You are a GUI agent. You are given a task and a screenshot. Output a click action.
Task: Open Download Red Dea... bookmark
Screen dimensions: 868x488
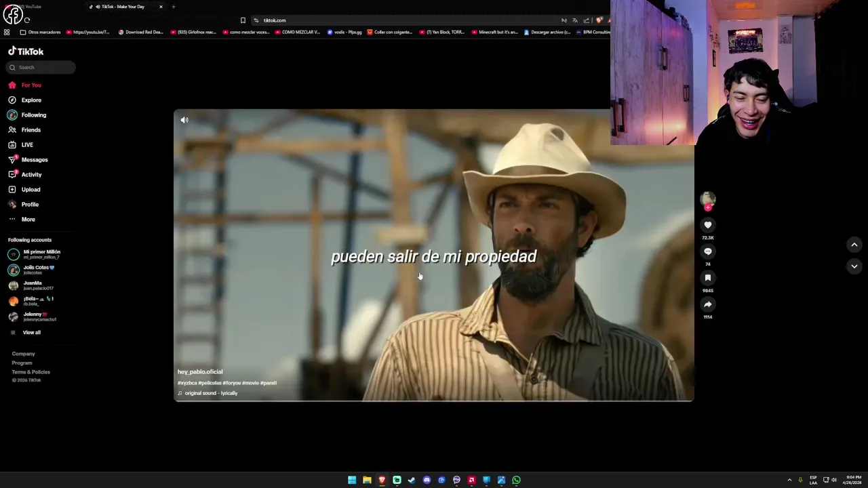pyautogui.click(x=141, y=32)
